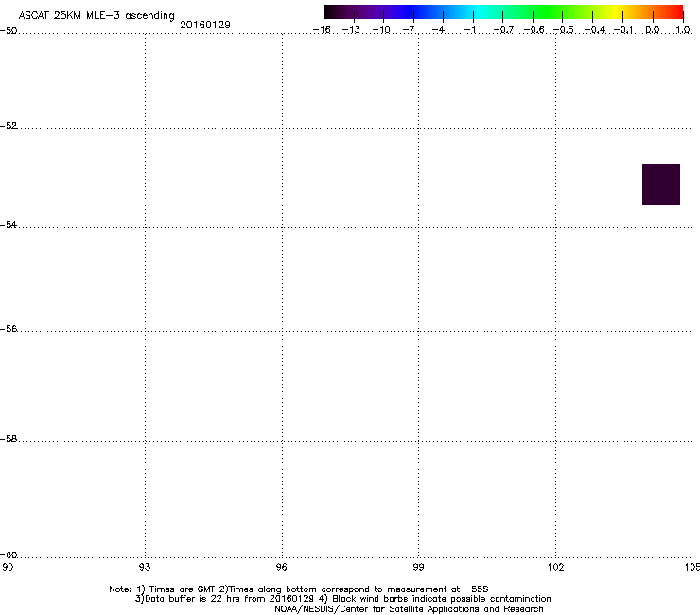
Task: Click the color scale legend bar
Action: tap(503, 12)
